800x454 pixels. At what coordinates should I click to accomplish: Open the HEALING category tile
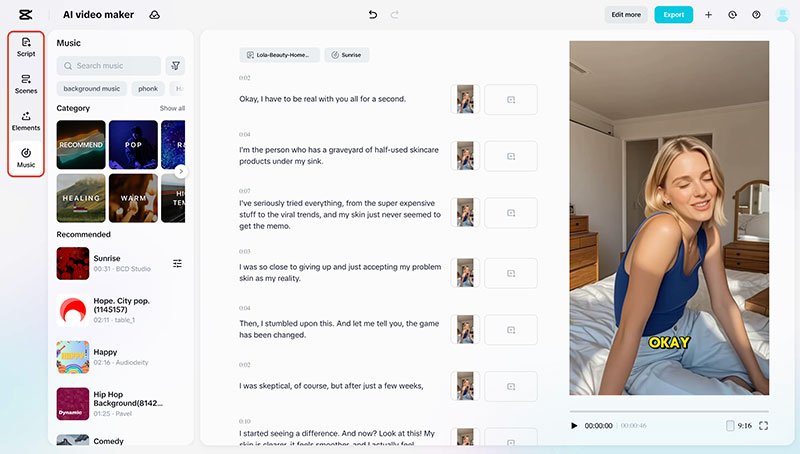[x=81, y=198]
